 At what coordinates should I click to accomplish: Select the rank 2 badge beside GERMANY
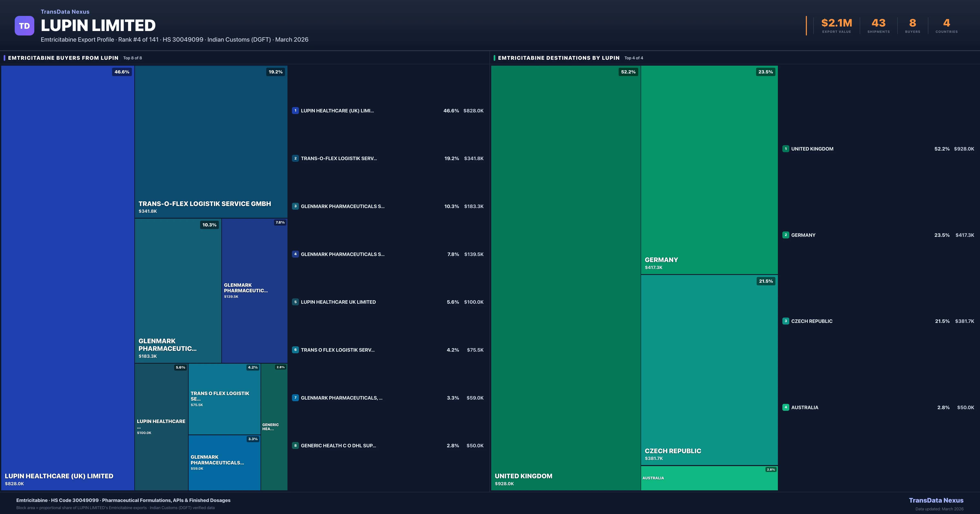(786, 235)
